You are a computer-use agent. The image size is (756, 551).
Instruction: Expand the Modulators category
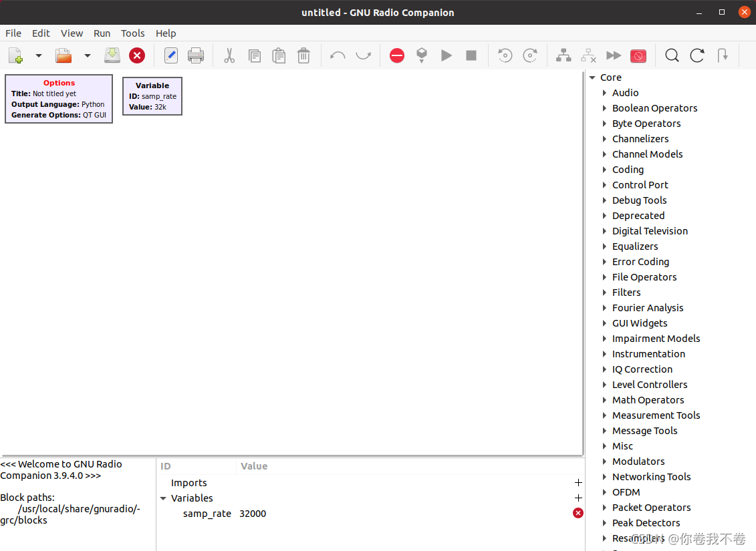click(604, 462)
